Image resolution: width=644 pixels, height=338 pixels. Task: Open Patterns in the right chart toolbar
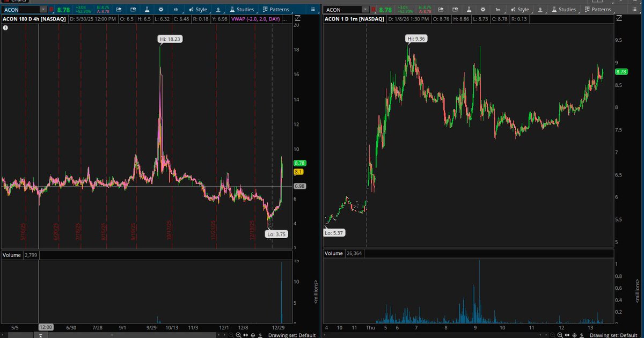coord(597,10)
